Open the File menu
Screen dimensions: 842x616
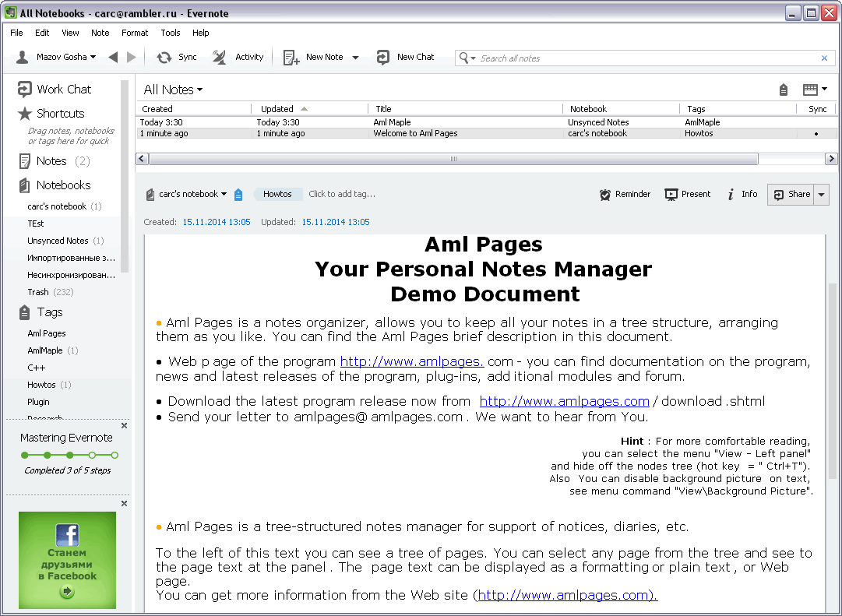[16, 33]
